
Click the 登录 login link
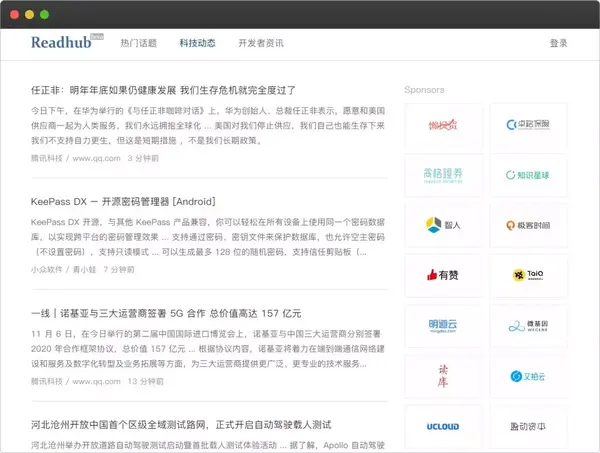click(558, 43)
